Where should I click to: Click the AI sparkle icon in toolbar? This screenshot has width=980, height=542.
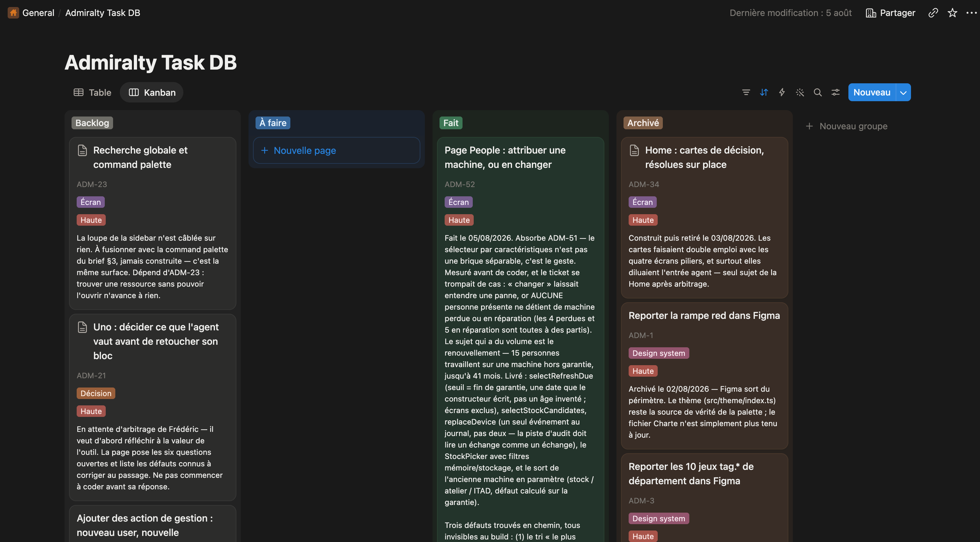click(800, 92)
